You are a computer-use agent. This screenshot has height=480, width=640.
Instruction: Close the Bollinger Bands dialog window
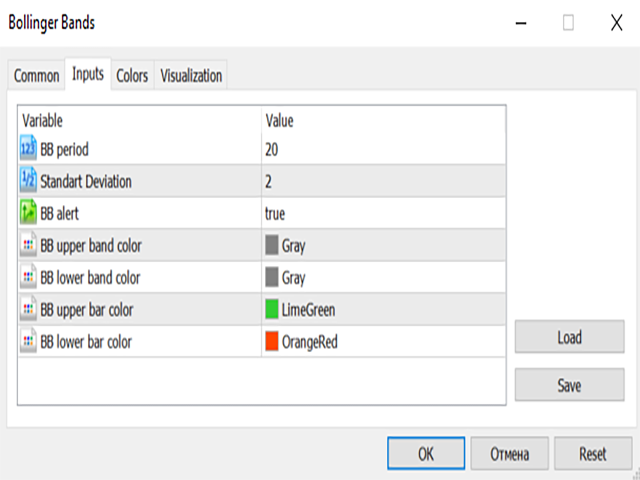tap(616, 22)
